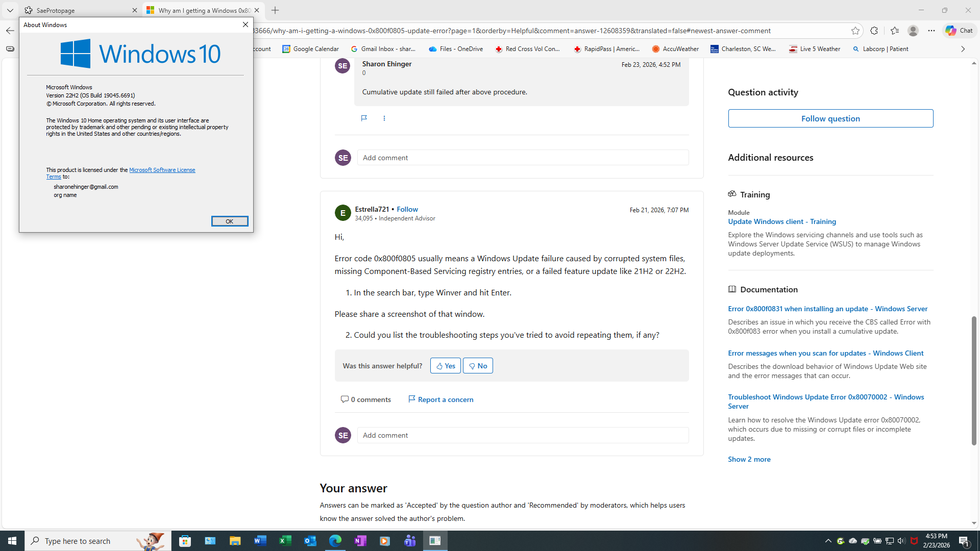Open the Google Calendar bookmark

[311, 49]
